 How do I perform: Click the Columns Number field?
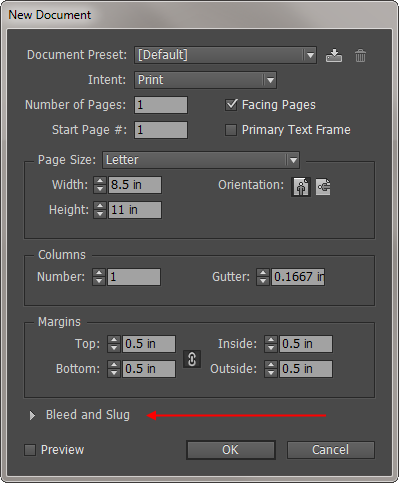pos(134,277)
